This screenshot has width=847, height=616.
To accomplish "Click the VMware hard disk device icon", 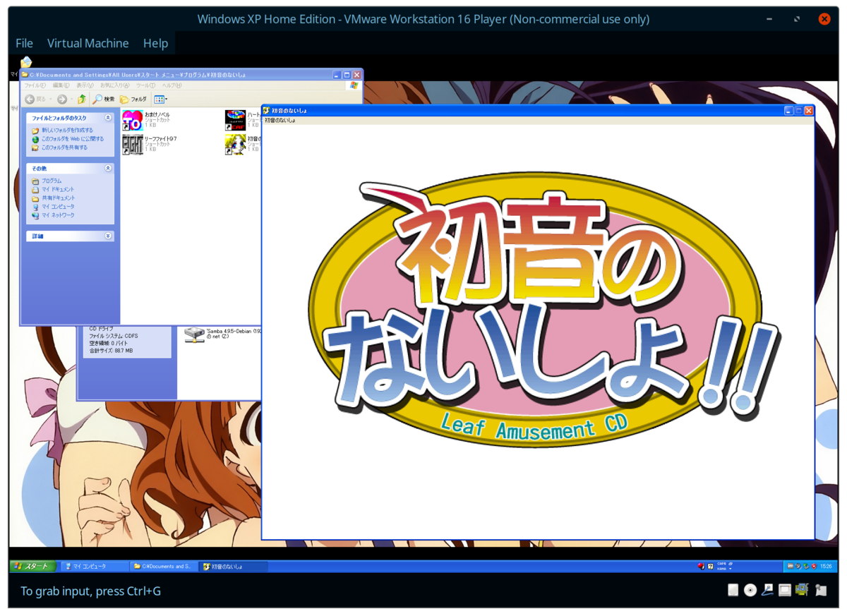I will pos(733,590).
